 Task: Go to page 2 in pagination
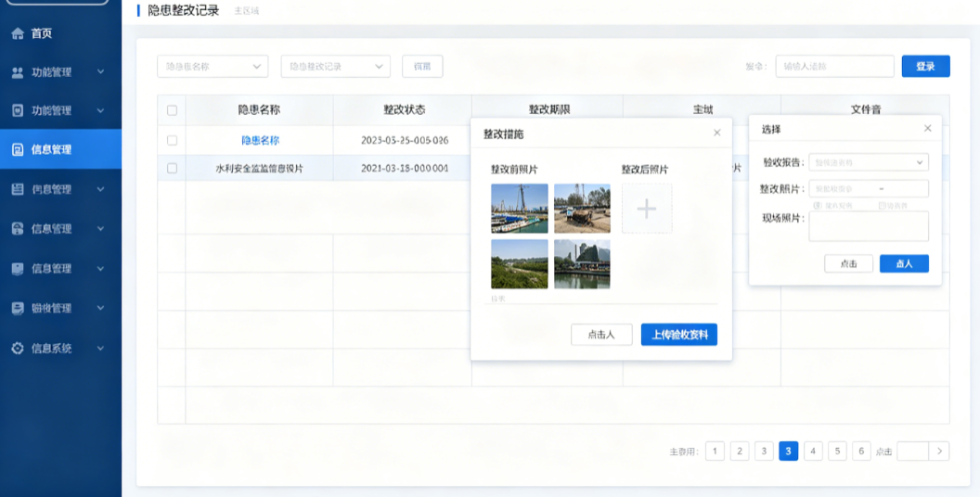click(740, 451)
